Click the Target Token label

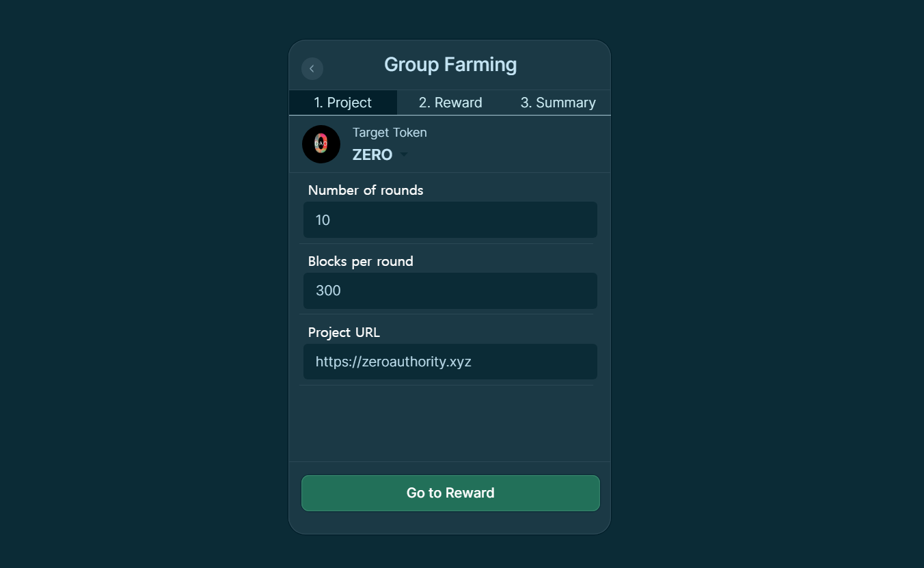[390, 133]
